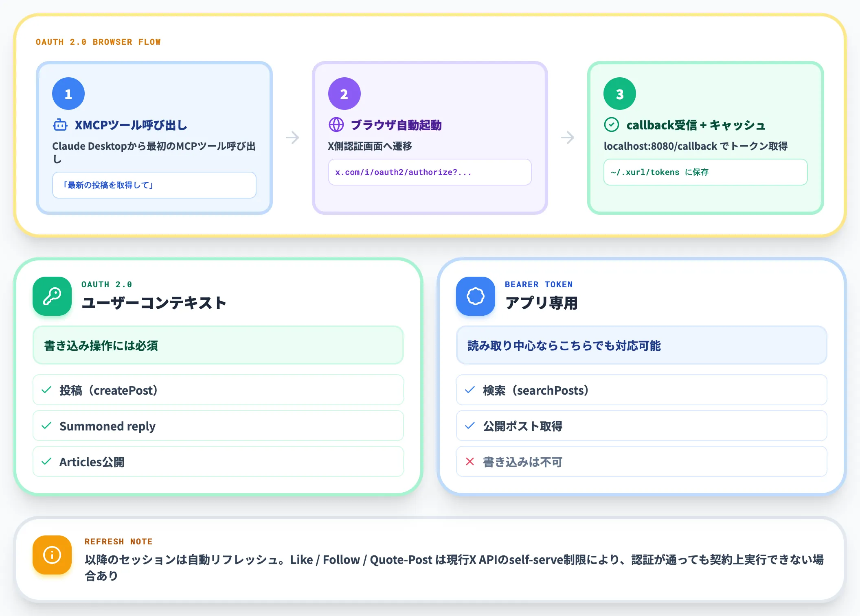
Task: Click the checkmark next to 検索（searchPosts）
Action: pyautogui.click(x=470, y=390)
